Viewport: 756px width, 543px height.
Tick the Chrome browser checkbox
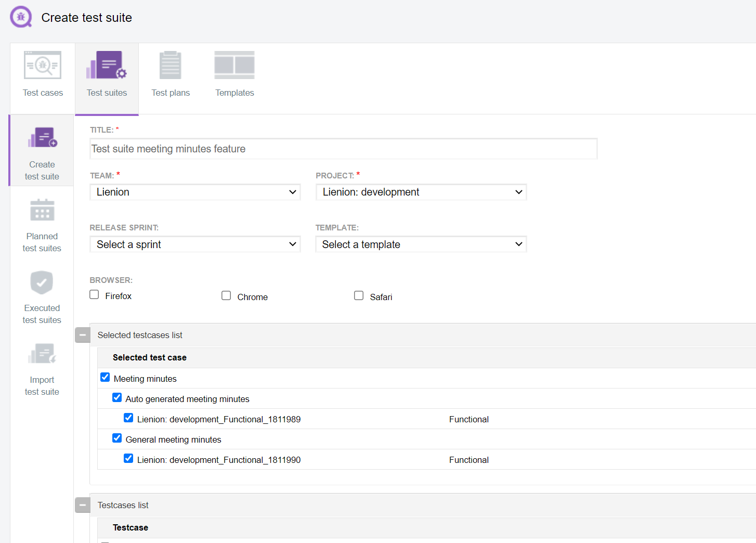click(226, 296)
